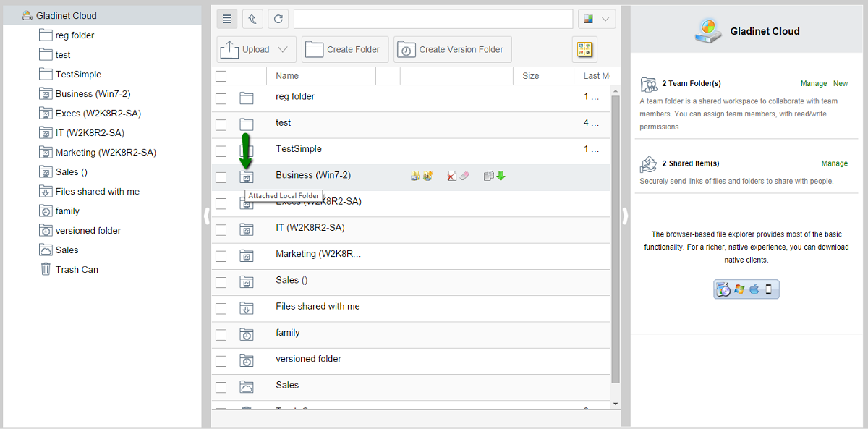Sort by the Name column header
The height and width of the screenshot is (429, 868).
point(321,75)
